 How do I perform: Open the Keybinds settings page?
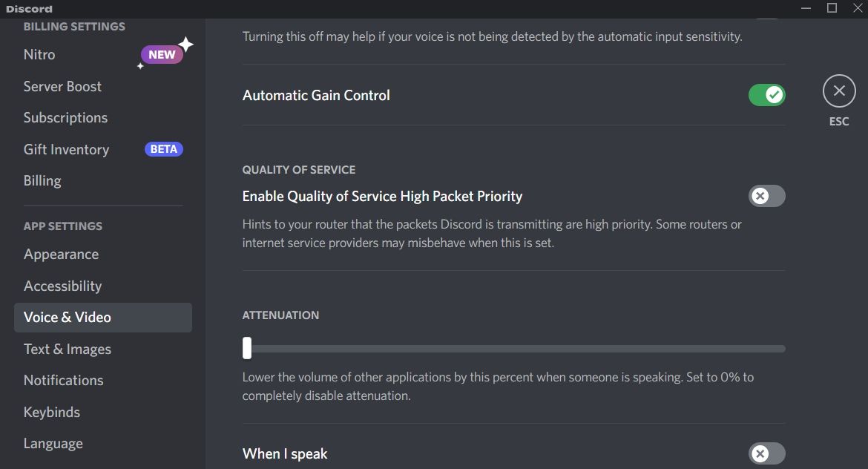[51, 412]
